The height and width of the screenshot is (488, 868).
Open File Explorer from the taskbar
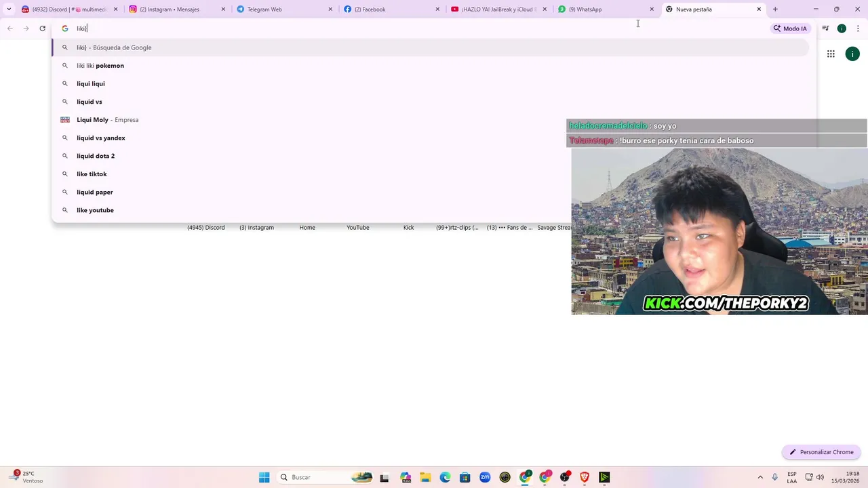pyautogui.click(x=425, y=477)
